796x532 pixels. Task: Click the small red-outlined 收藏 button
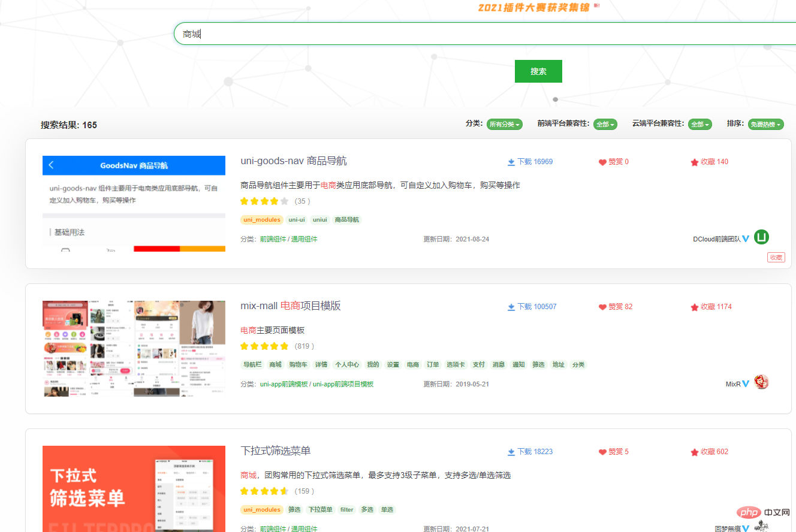(x=776, y=258)
